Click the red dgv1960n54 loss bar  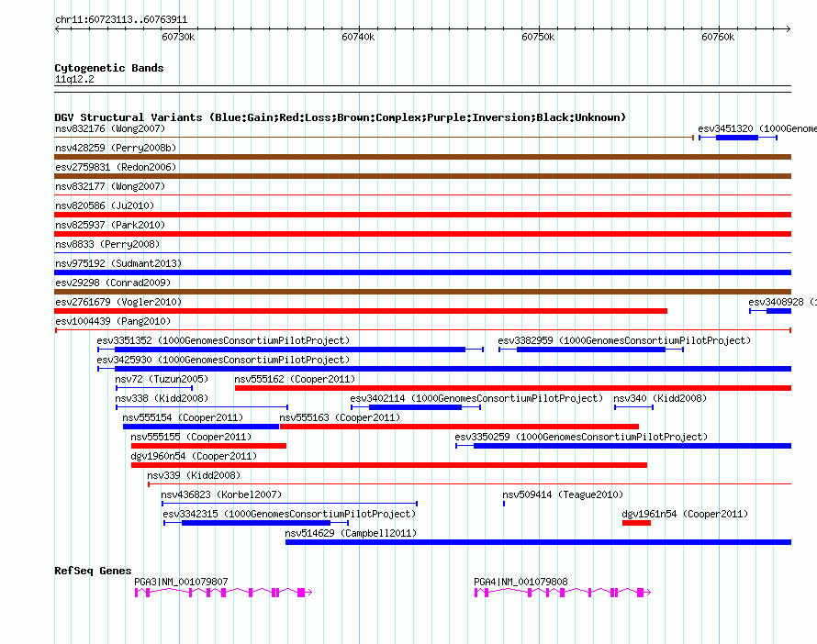[389, 465]
